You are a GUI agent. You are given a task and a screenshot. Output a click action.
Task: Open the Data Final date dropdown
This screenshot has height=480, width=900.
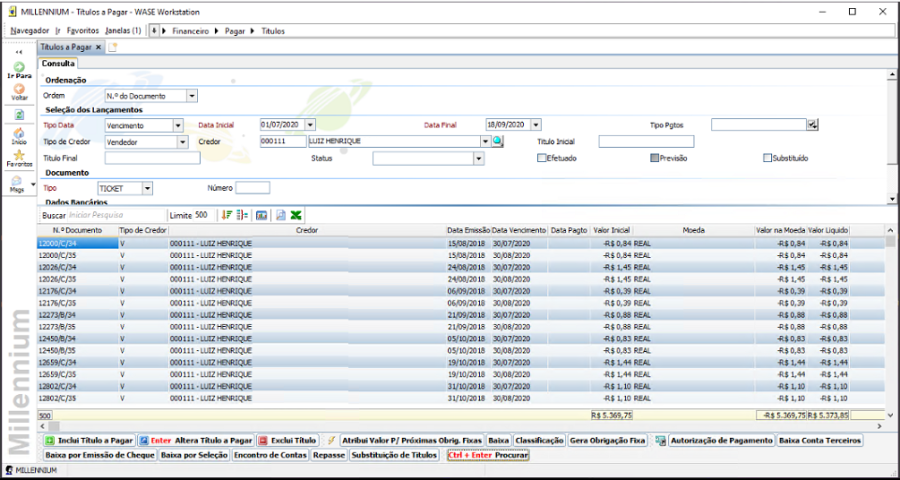coord(536,124)
